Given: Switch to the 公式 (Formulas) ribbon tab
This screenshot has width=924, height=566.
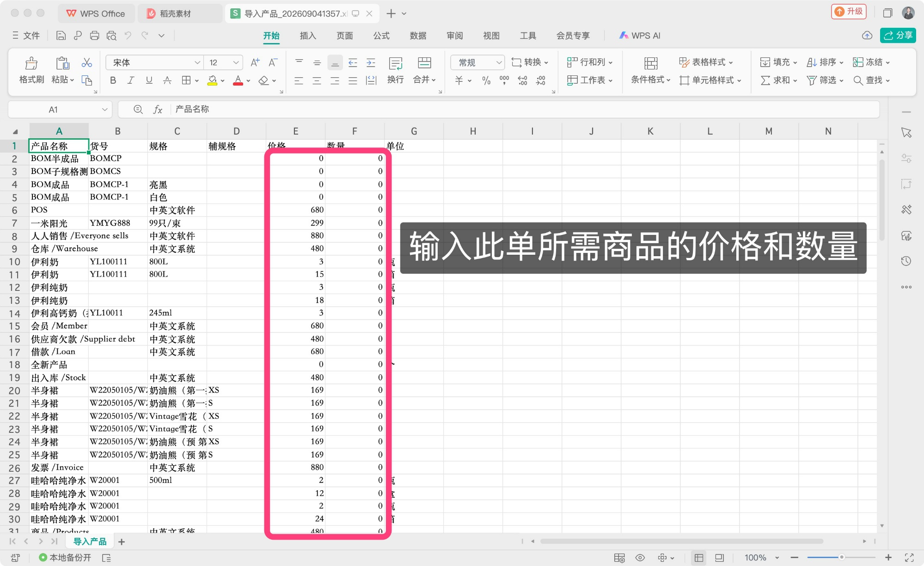Looking at the screenshot, I should click(x=381, y=36).
